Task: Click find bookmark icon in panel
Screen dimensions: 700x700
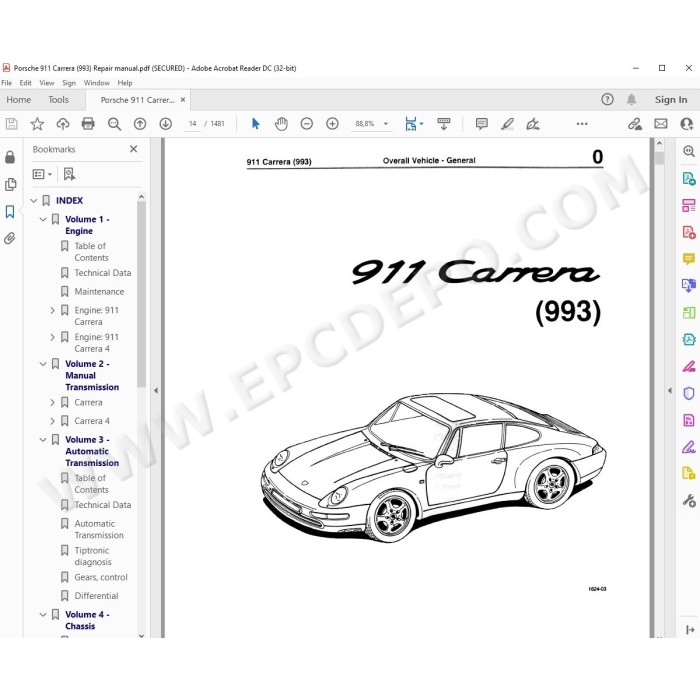Action: pyautogui.click(x=69, y=174)
